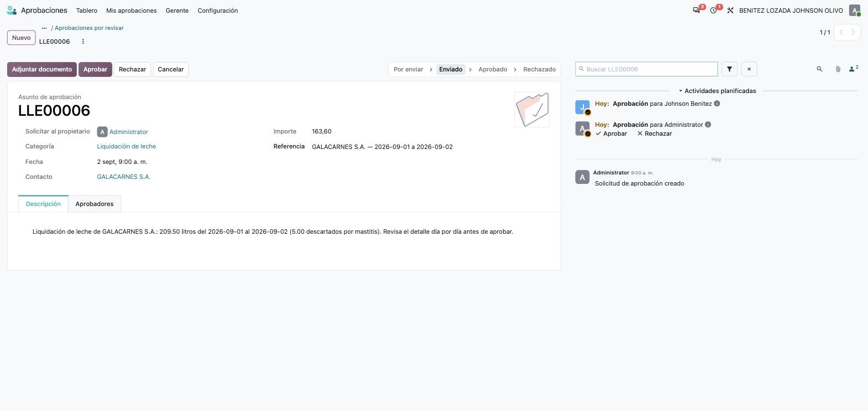
Task: Open the Gerente menu
Action: [177, 11]
